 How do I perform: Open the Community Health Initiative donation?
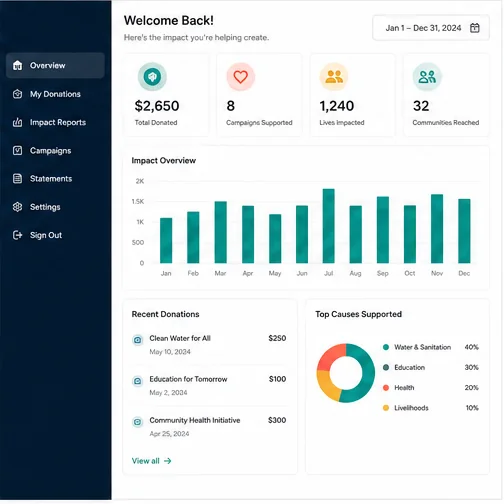(x=209, y=427)
